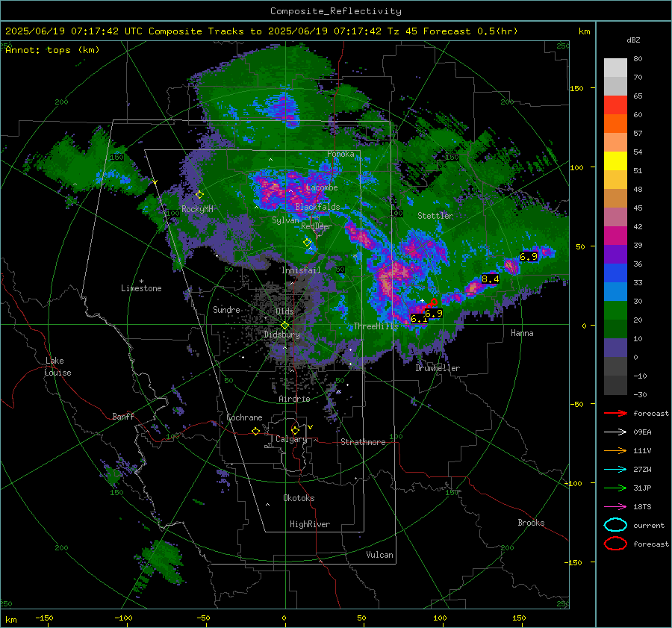This screenshot has height=628, width=672.
Task: Click the yellow diamond marker south of RedDeer
Action: 307,243
